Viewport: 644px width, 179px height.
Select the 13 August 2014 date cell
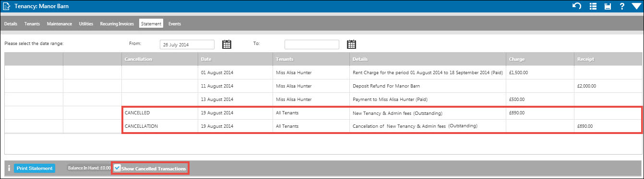pos(236,100)
